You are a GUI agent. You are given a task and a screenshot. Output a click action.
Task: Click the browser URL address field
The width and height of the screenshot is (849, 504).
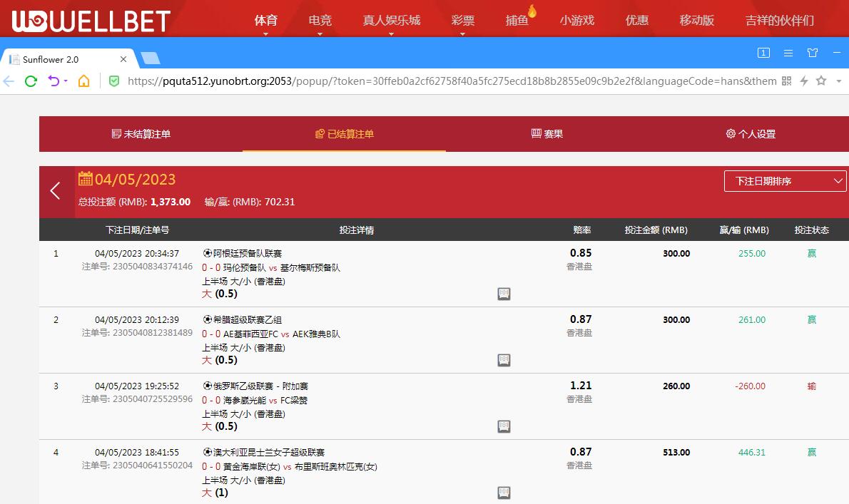pos(449,81)
